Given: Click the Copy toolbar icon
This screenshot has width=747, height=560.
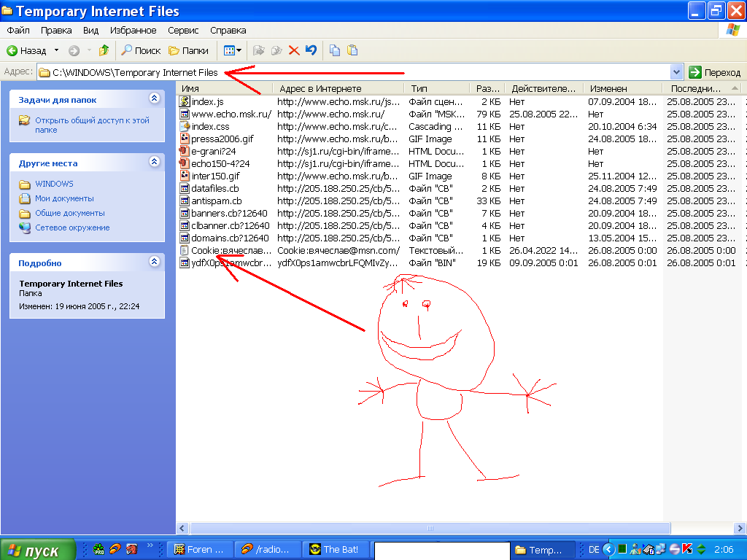Looking at the screenshot, I should point(335,50).
